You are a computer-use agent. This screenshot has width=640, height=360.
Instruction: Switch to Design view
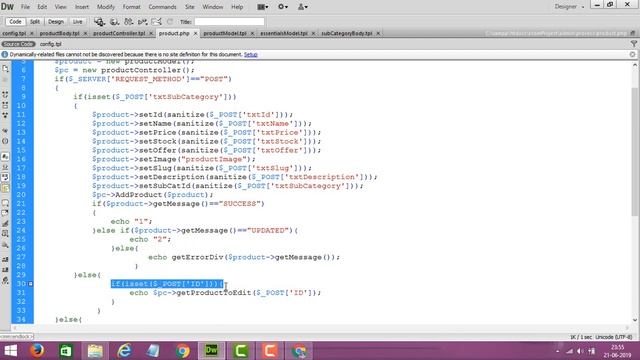(56, 22)
